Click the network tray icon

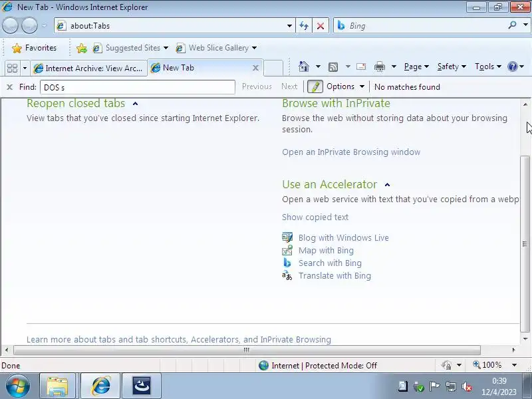coord(451,386)
